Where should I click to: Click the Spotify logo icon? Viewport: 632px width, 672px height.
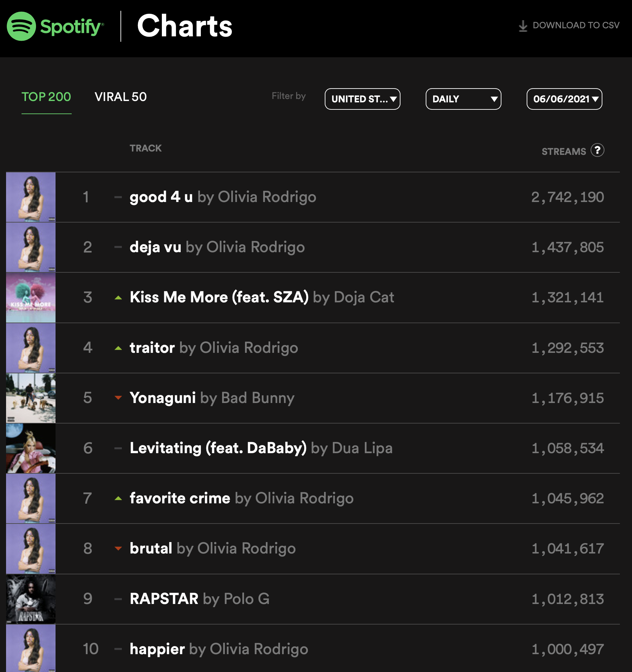21,26
